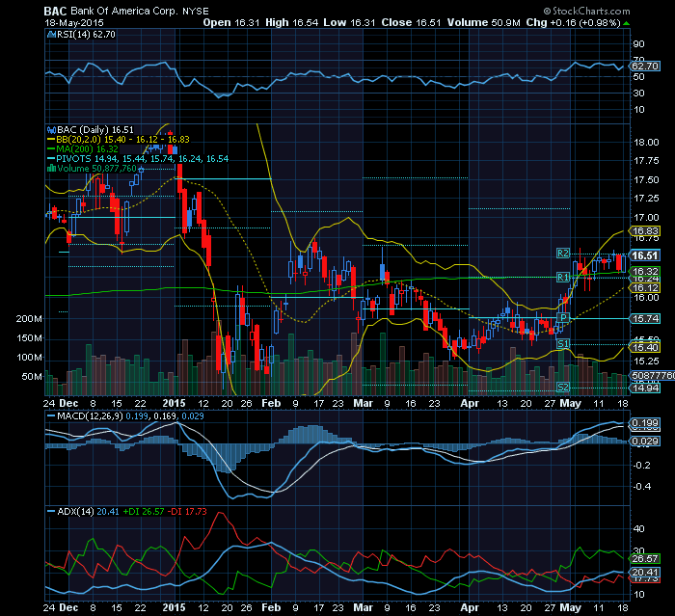Click the bold 16.51 last price tag
The height and width of the screenshot is (616, 675).
point(645,255)
